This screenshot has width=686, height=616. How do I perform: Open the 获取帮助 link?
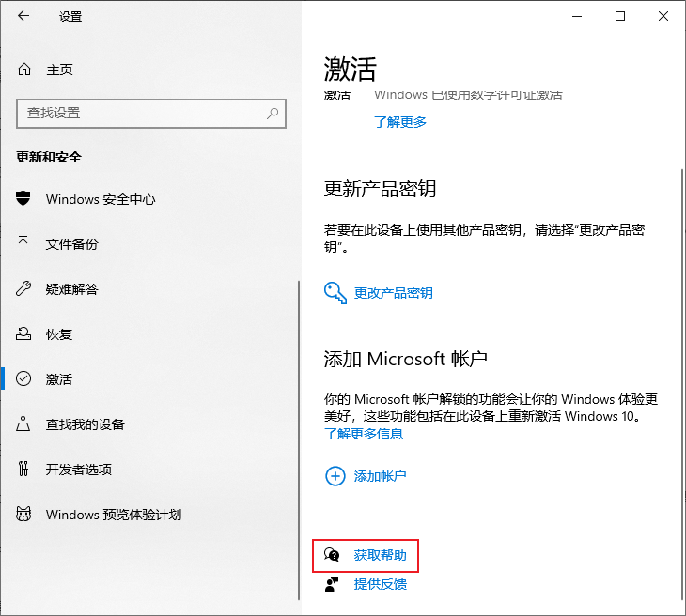tap(381, 555)
